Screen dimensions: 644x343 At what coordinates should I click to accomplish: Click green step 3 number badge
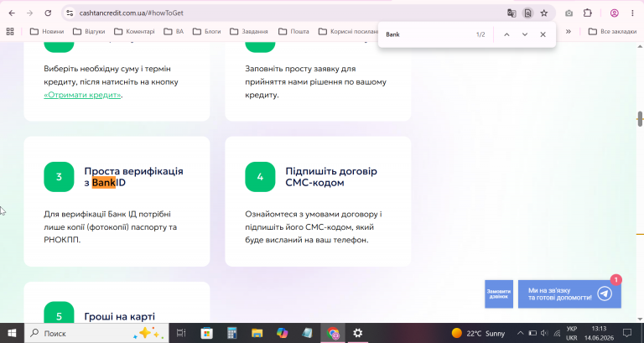click(x=59, y=177)
